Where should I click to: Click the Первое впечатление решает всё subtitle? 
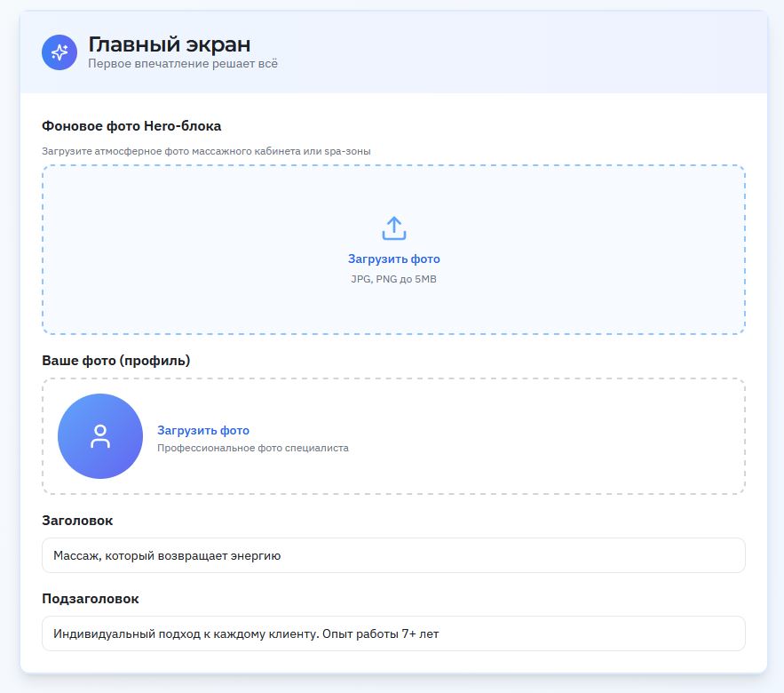[182, 64]
